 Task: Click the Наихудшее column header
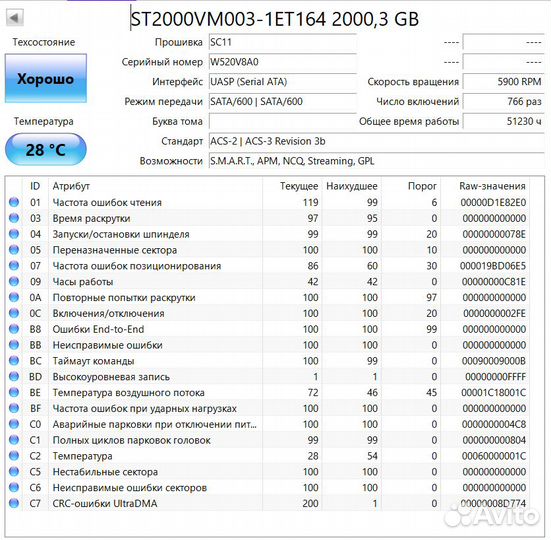pos(352,186)
